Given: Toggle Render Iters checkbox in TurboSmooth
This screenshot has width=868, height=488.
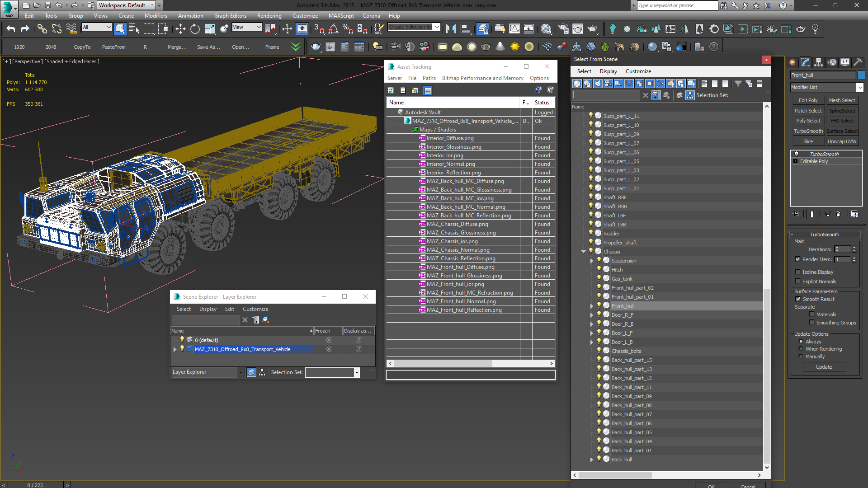Looking at the screenshot, I should [x=798, y=259].
